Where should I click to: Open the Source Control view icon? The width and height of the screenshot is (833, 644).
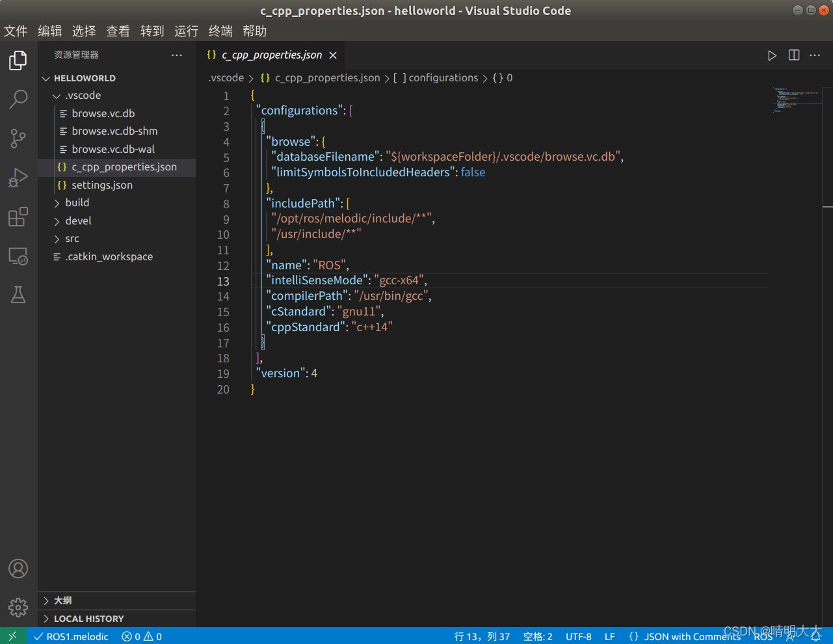18,139
